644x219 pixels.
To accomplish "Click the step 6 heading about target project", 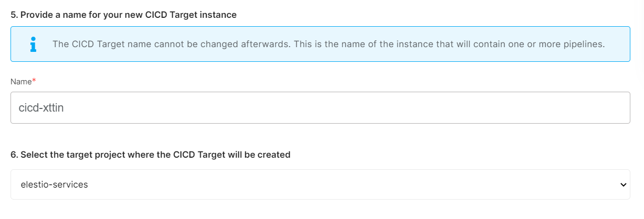I will (x=151, y=155).
